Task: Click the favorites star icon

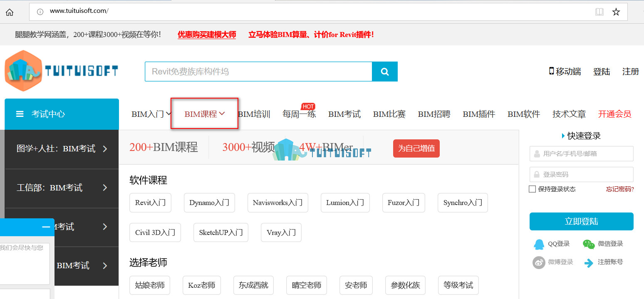Action: (x=616, y=12)
